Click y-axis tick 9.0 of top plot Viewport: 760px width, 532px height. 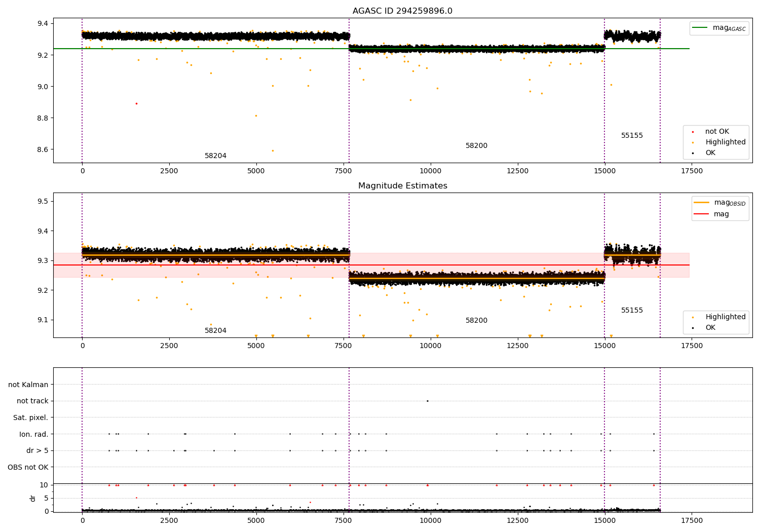point(43,87)
